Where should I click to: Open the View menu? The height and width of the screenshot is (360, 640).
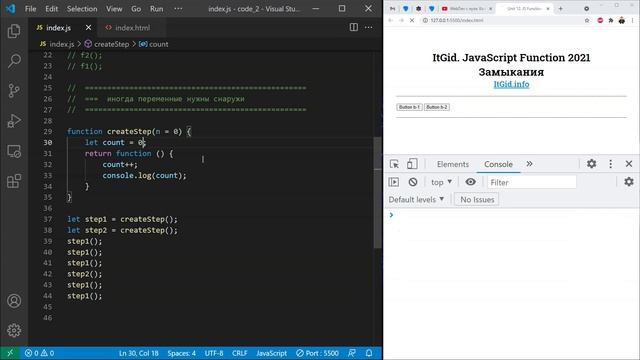pos(114,9)
